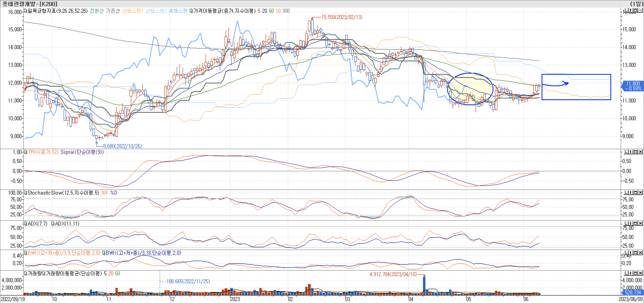Screen dimensions: 644x303
Task: Select the StochasticSlow(12,5,지수이평,5) label
Action: 63,193
